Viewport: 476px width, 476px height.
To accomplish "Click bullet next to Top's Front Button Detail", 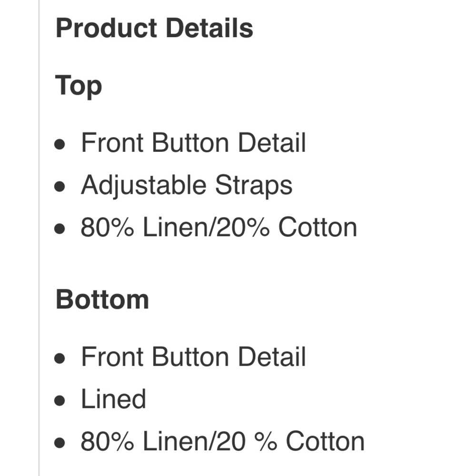I will pos(59,145).
